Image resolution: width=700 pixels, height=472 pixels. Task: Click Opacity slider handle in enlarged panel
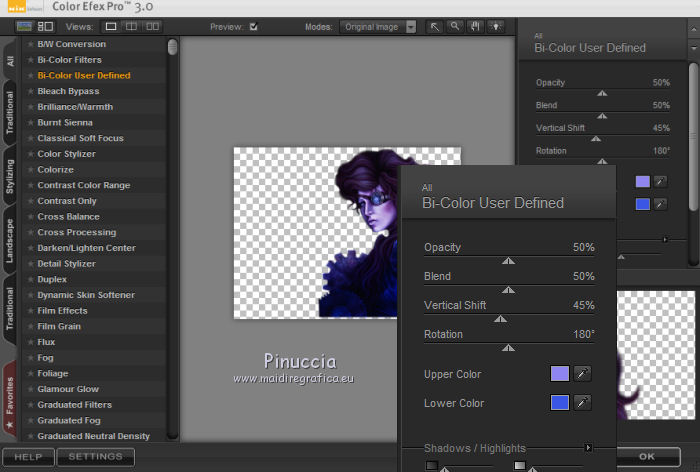(508, 261)
